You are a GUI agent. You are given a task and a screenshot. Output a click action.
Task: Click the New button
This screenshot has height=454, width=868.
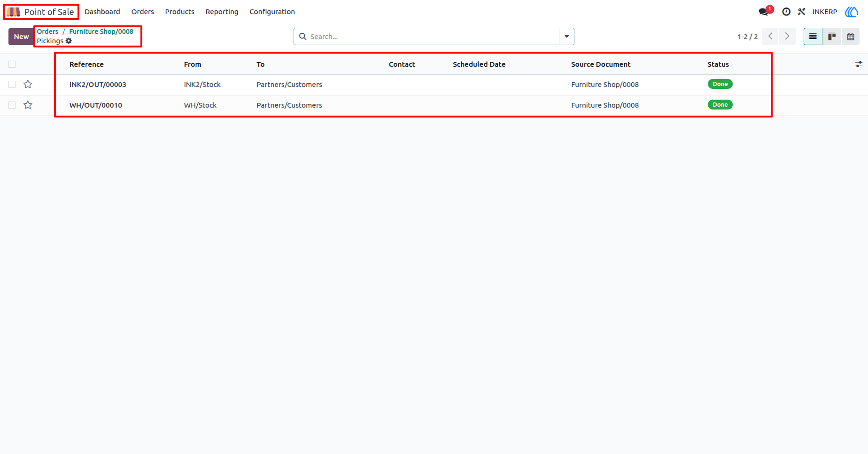tap(21, 37)
